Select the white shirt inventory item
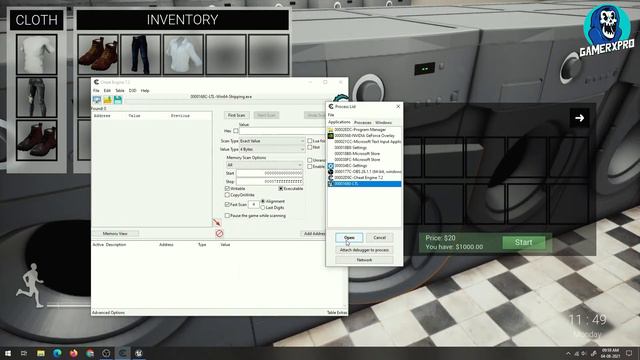The image size is (640, 360). 183,55
